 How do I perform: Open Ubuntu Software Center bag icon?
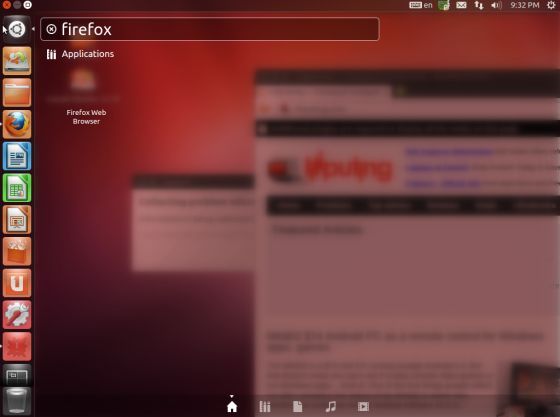pos(17,251)
